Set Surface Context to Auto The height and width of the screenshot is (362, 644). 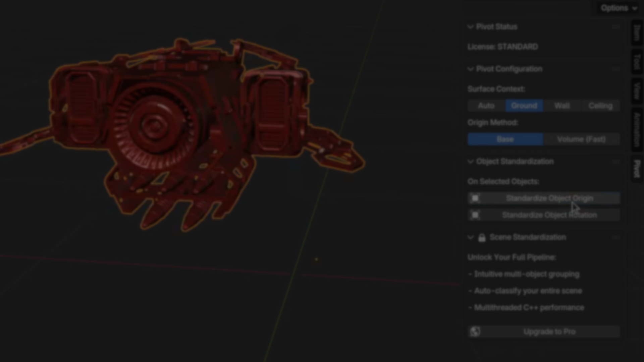[486, 106]
